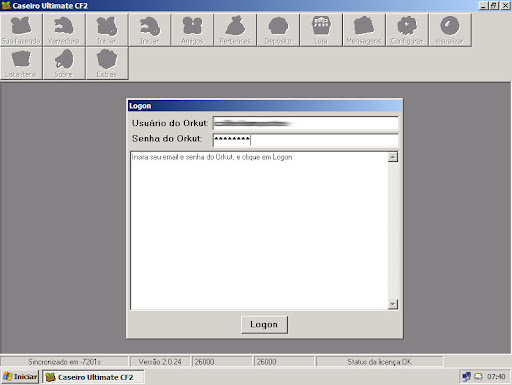512x385 pixels.
Task: Select Caseiro Ultimate CF2 taskbar button
Action: [93, 377]
